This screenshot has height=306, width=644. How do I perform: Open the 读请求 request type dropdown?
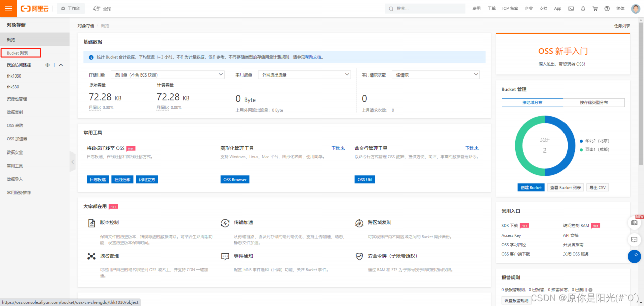[435, 74]
